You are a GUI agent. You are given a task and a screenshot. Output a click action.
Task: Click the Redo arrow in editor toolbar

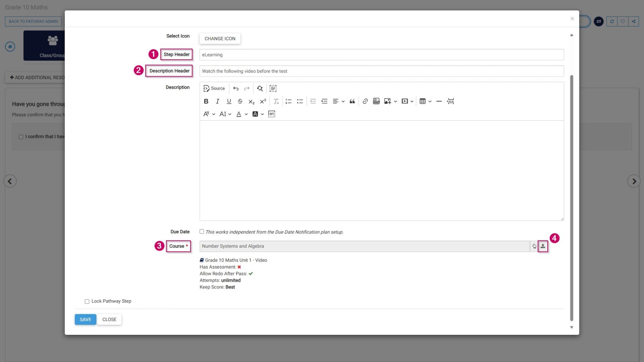(247, 88)
